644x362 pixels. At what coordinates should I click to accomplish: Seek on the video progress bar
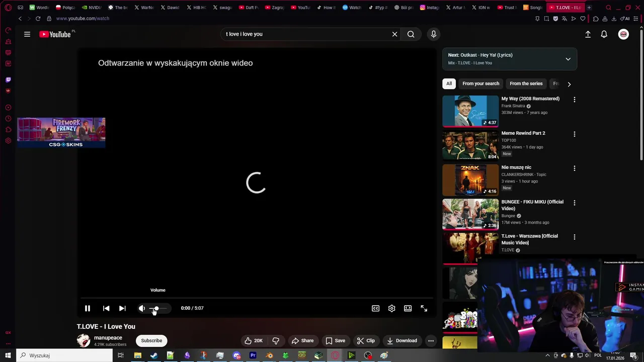pos(257,298)
